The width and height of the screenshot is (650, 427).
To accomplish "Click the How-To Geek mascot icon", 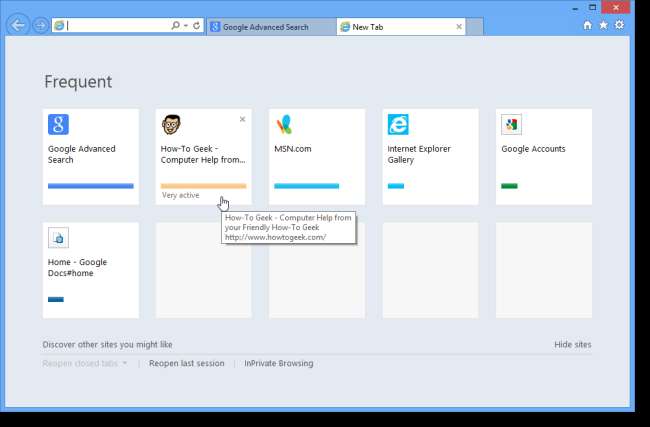I will (x=171, y=124).
